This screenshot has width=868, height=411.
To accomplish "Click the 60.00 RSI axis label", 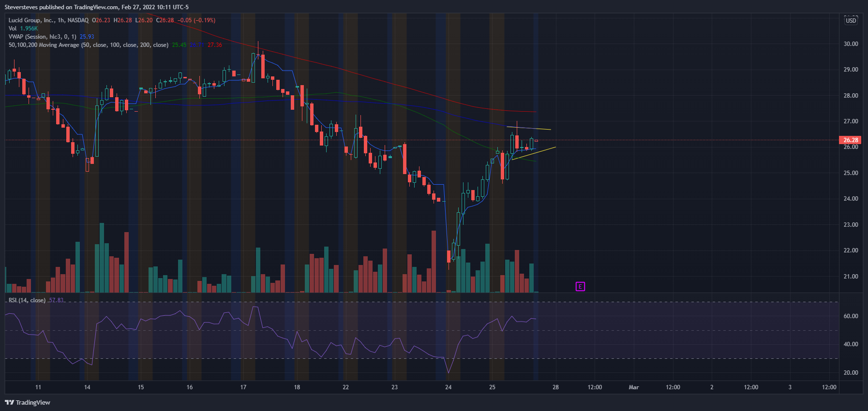I will (851, 316).
